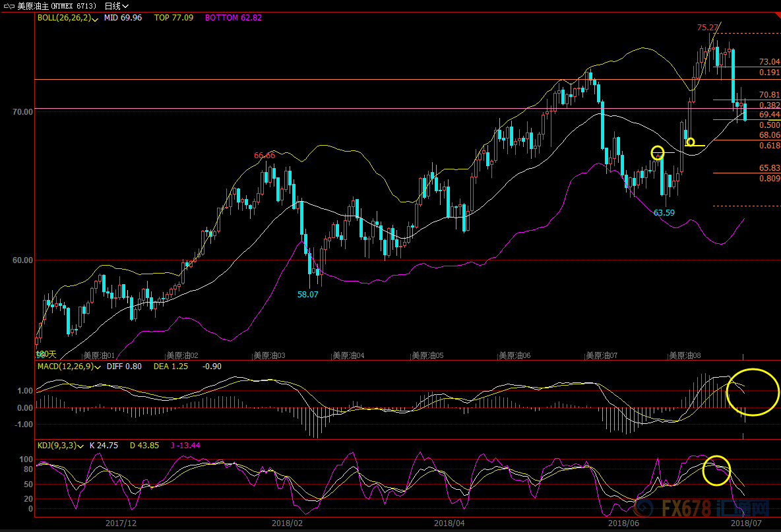Screen dimensions: 781x532
Task: Click the D 43.85 value
Action: click(x=144, y=446)
